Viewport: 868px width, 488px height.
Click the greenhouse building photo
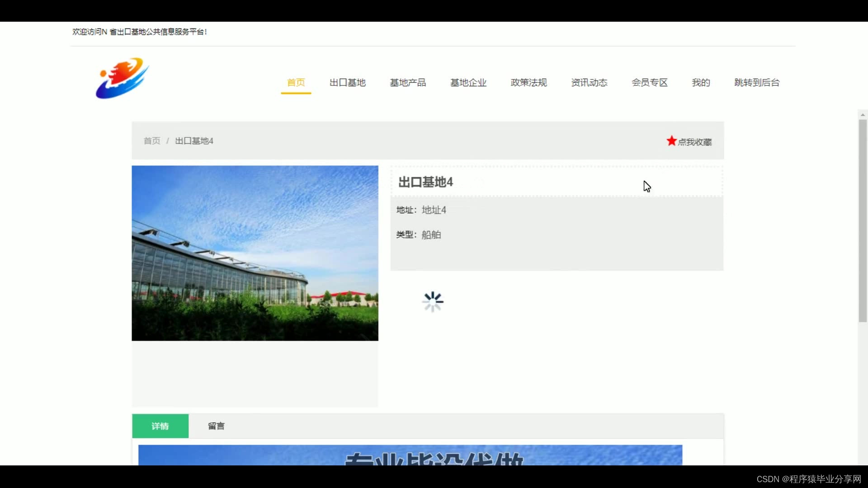click(x=255, y=253)
